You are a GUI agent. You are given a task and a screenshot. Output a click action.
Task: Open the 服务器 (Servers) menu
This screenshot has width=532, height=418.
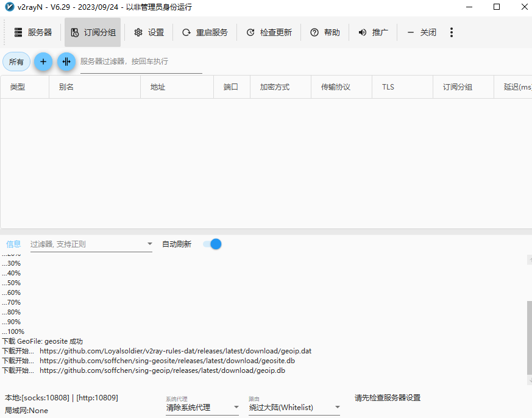point(34,32)
